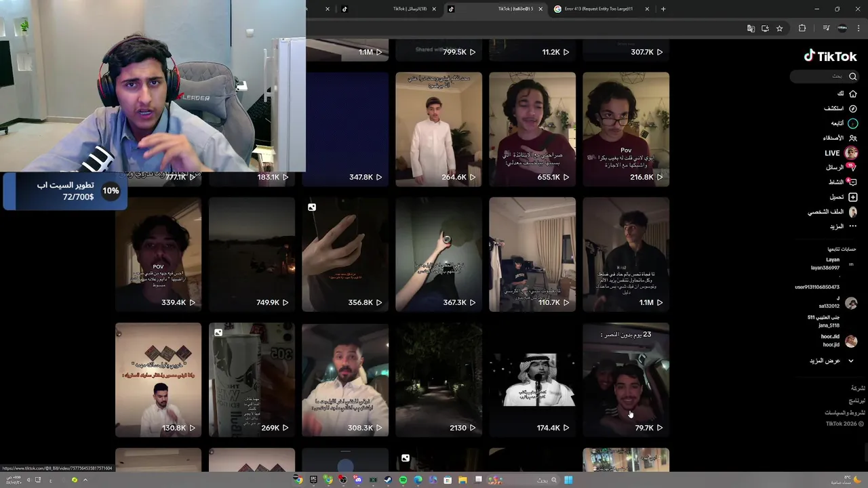Open followed account jana_5118

click(x=823, y=321)
